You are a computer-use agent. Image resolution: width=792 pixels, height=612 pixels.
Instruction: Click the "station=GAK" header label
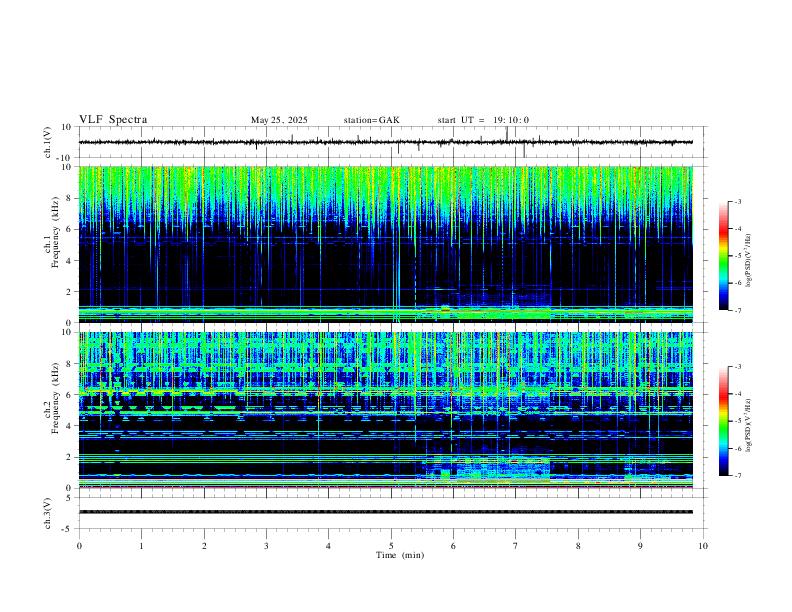372,120
